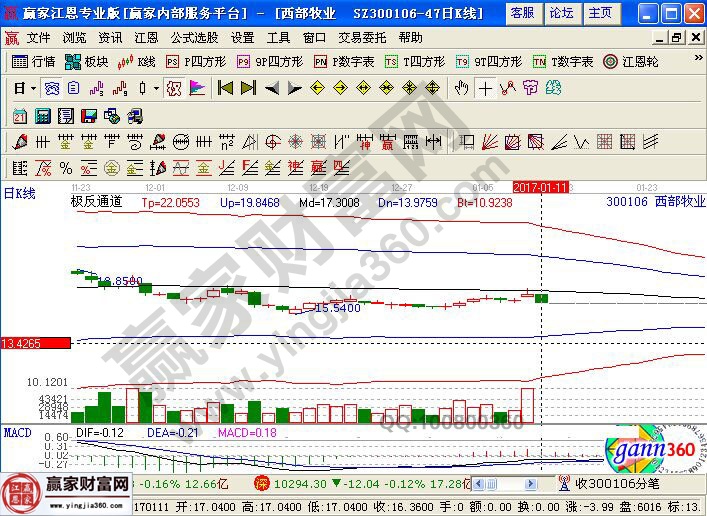Switch to K线 candlestick chart
The height and width of the screenshot is (516, 707).
136,61
